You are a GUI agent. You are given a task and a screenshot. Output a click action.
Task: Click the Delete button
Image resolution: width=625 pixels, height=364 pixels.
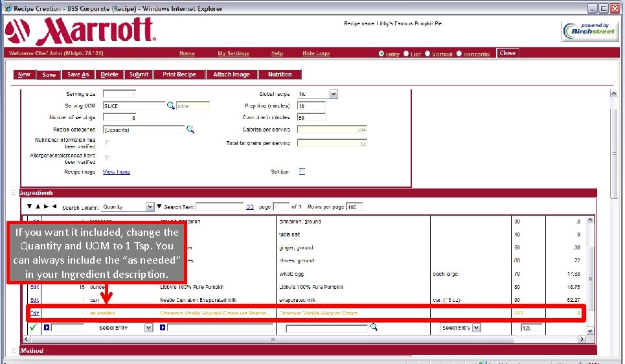(109, 74)
